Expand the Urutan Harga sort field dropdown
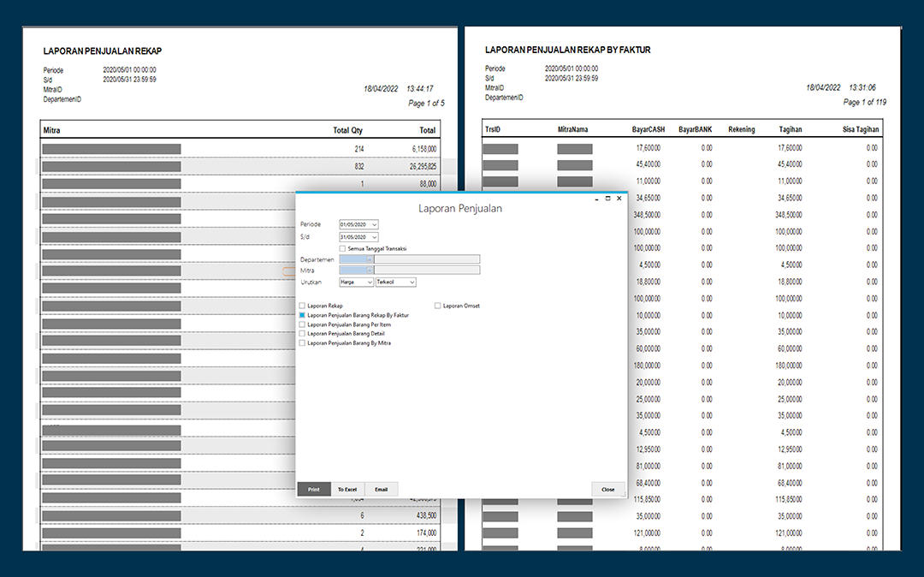 [370, 283]
